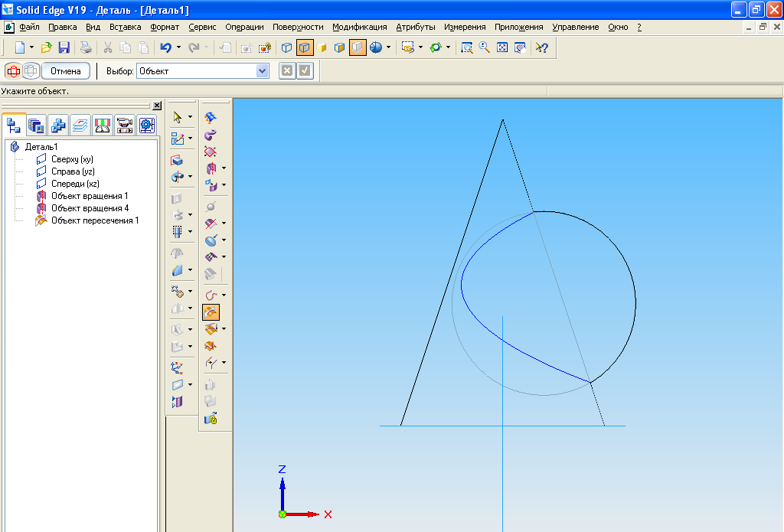Click the Save document icon
784x532 pixels.
64,47
